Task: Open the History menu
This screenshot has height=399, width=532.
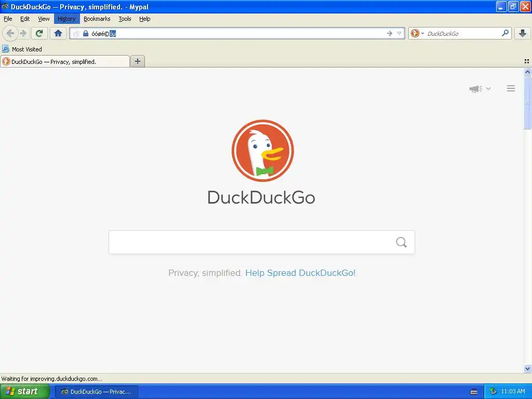Action: (x=66, y=19)
